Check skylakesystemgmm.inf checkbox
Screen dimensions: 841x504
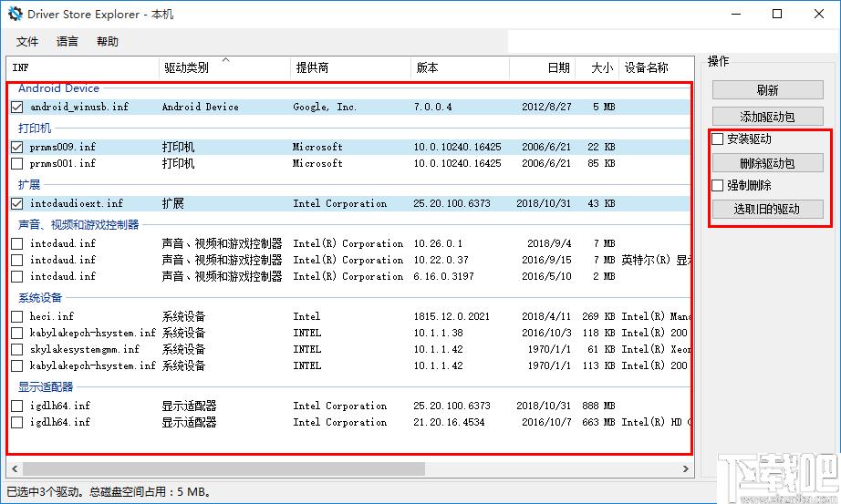coord(17,350)
